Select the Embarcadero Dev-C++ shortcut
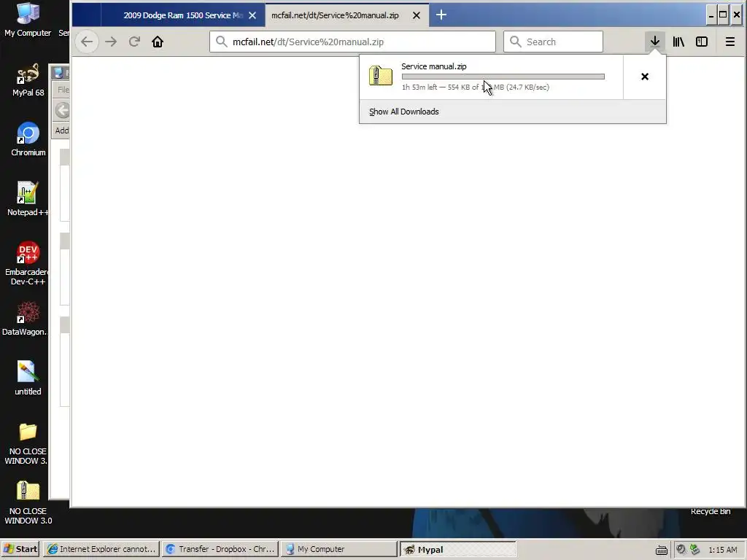747x560 pixels. click(27, 263)
